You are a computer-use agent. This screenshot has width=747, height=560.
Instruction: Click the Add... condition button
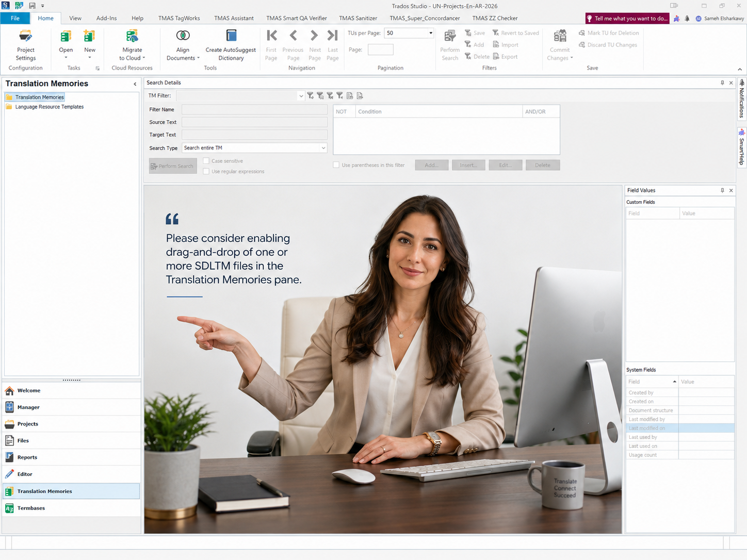point(431,165)
